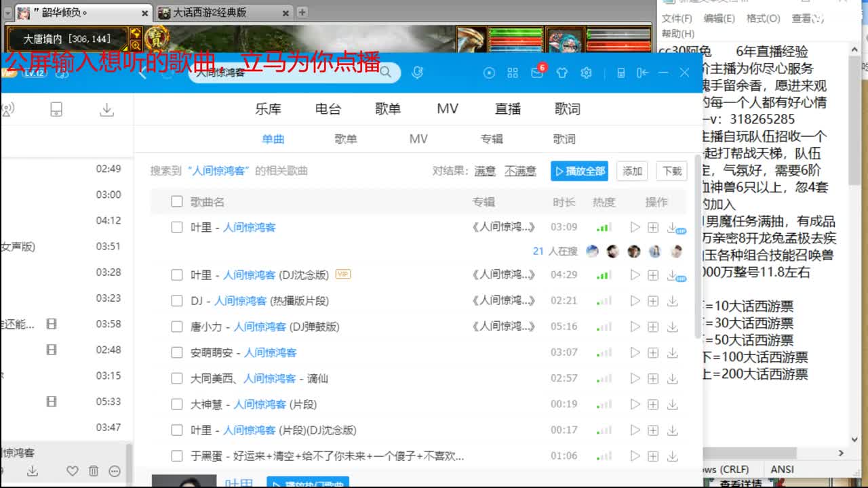
Task: Download the 于黑蛋 medley track
Action: 672,456
